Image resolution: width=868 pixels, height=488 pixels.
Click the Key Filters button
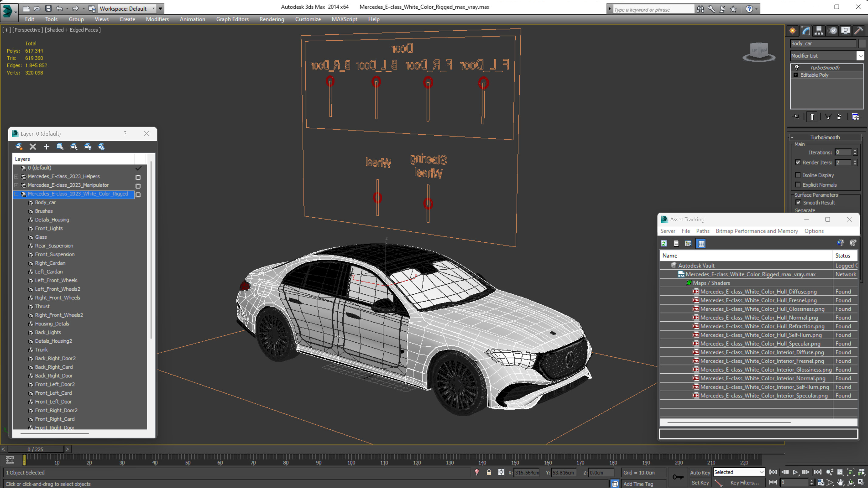coord(744,483)
